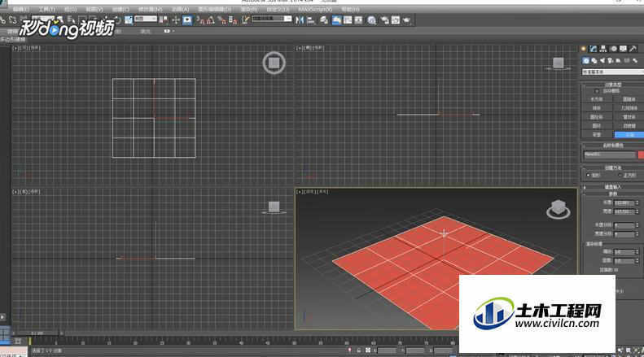Toggle the Angle Snap button
Viewport: 644px width, 357px height.
[x=211, y=20]
